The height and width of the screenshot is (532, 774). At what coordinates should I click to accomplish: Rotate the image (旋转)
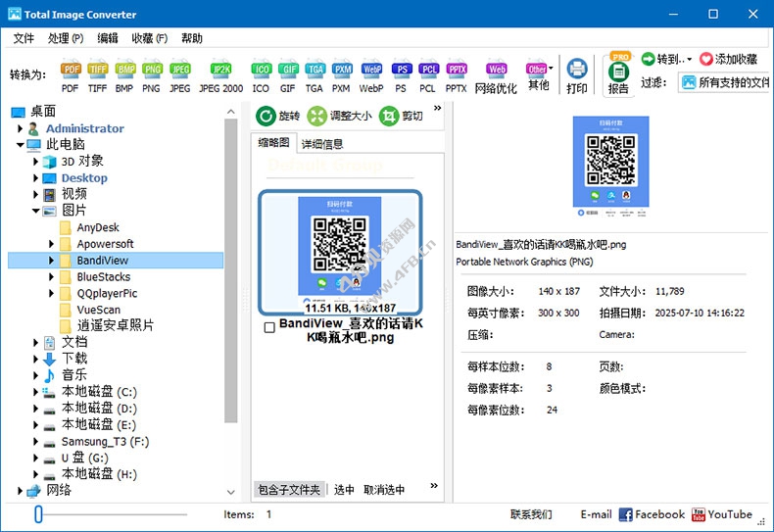(278, 116)
